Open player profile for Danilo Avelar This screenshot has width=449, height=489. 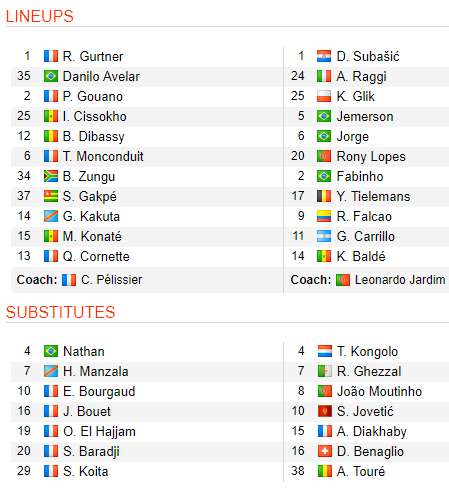click(x=101, y=76)
